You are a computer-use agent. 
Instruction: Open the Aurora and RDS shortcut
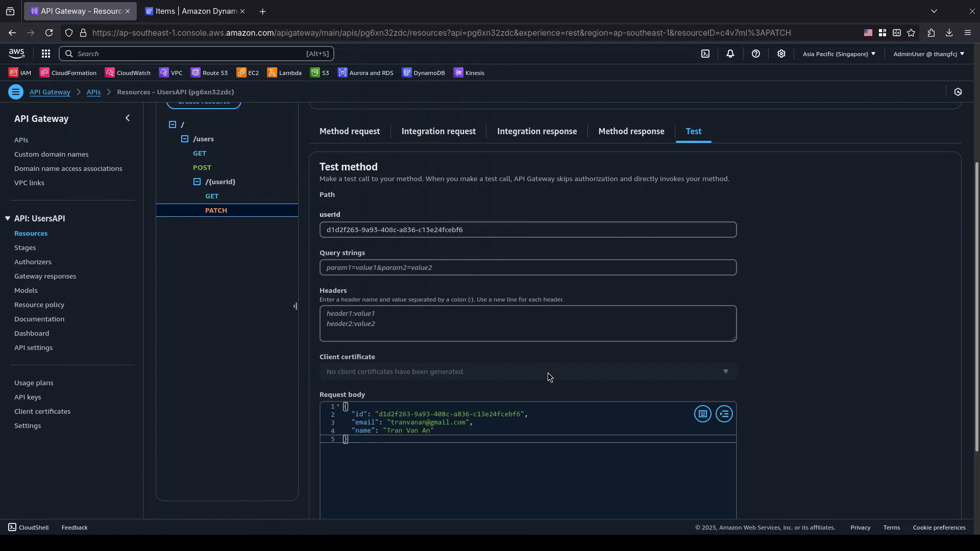365,73
